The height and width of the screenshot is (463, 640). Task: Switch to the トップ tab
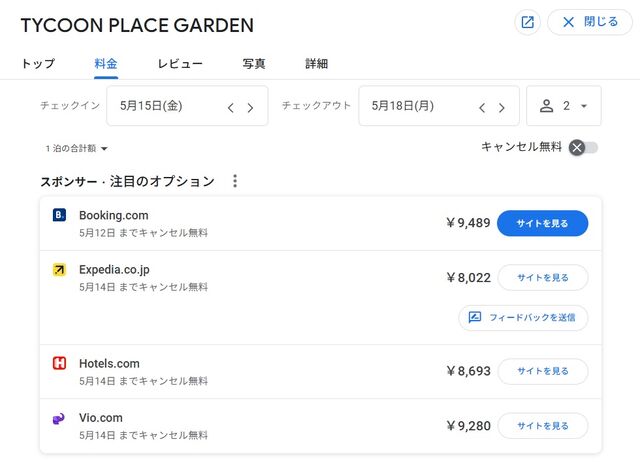click(38, 64)
